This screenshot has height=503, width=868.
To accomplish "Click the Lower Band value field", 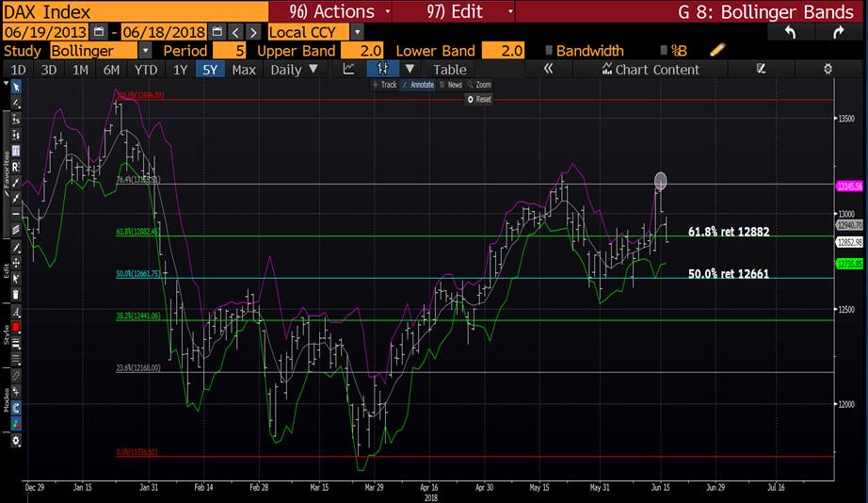I will [503, 51].
